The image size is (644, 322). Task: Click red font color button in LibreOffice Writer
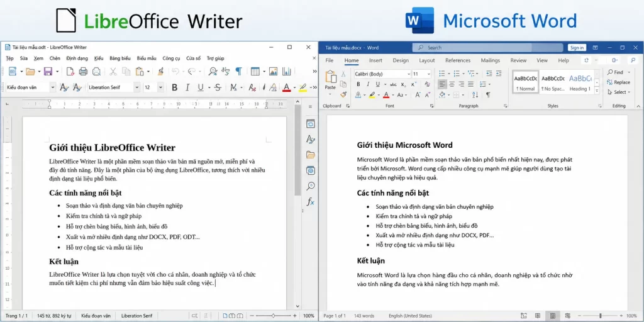click(286, 87)
